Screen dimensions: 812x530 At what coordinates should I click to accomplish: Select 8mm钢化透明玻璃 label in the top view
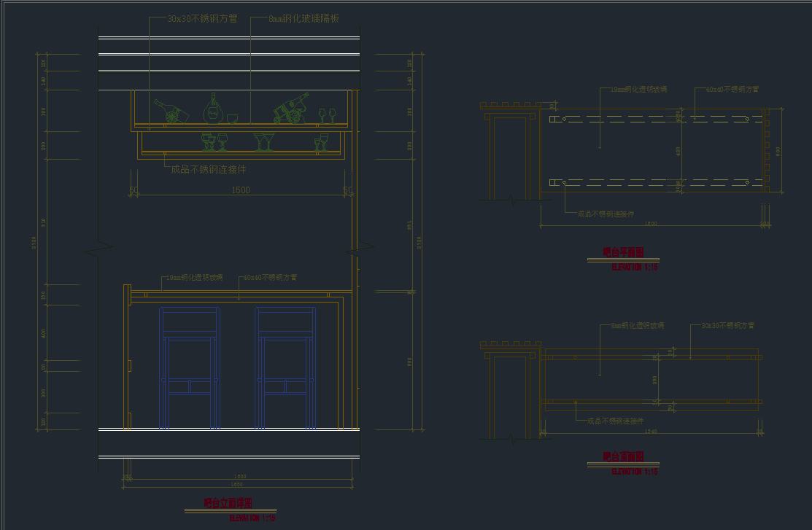click(638, 326)
